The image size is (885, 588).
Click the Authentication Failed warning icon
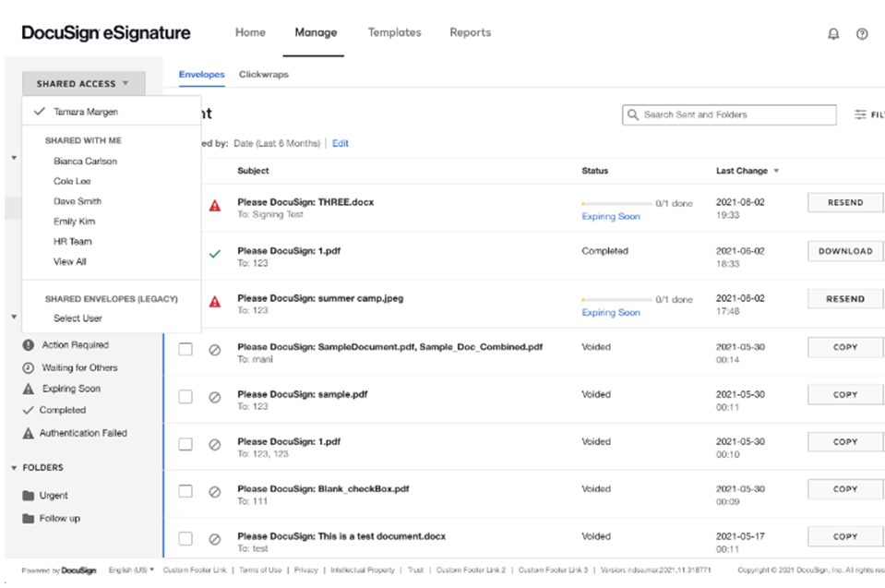coord(29,433)
